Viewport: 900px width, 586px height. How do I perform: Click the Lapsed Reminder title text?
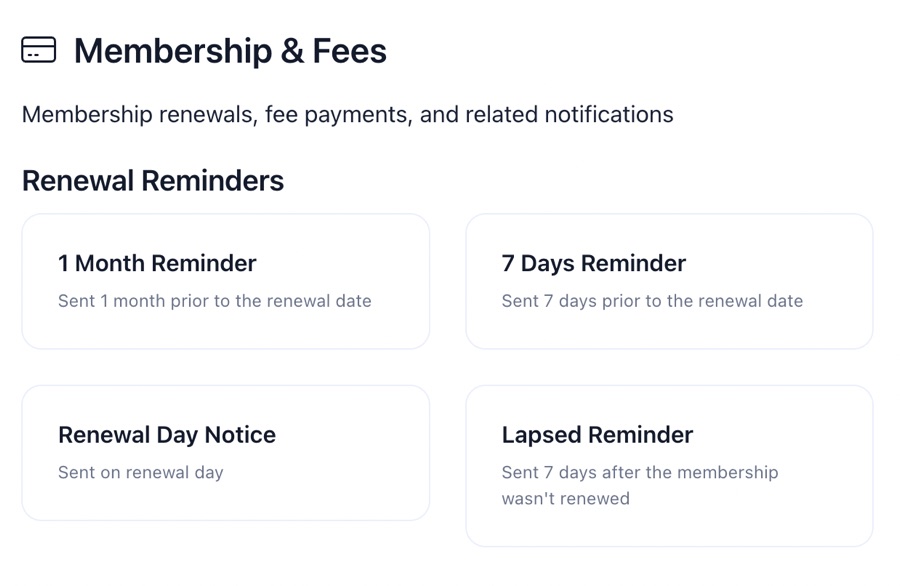tap(597, 435)
